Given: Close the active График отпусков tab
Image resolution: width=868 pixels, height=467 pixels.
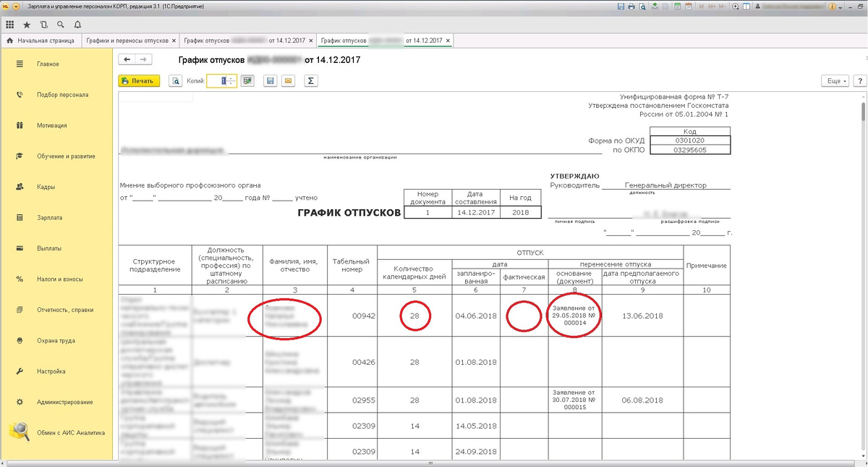Looking at the screenshot, I should [x=448, y=41].
